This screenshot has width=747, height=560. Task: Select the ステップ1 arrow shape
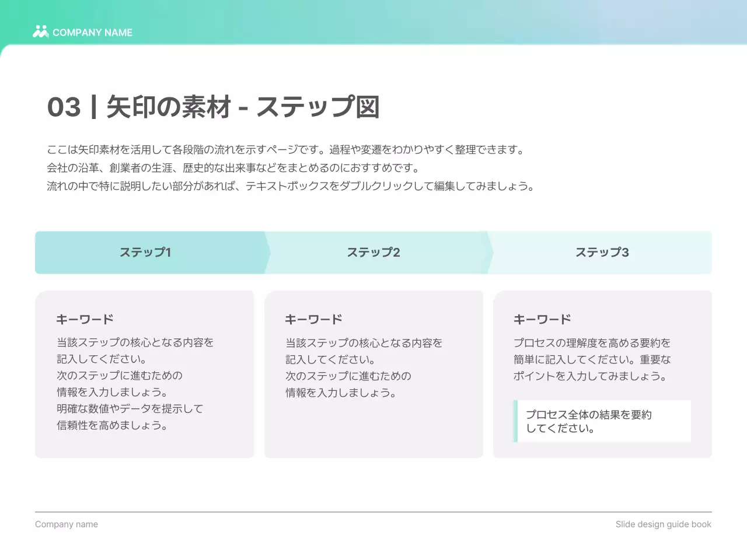pyautogui.click(x=146, y=253)
